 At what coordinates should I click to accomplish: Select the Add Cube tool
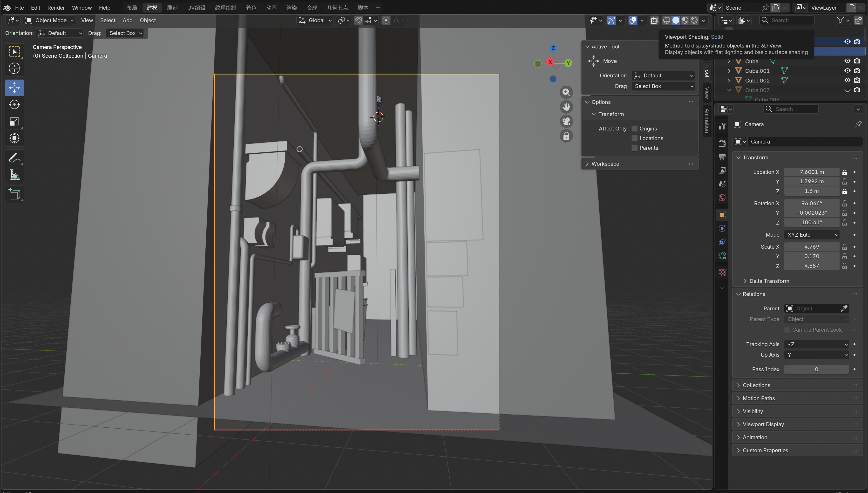click(14, 194)
